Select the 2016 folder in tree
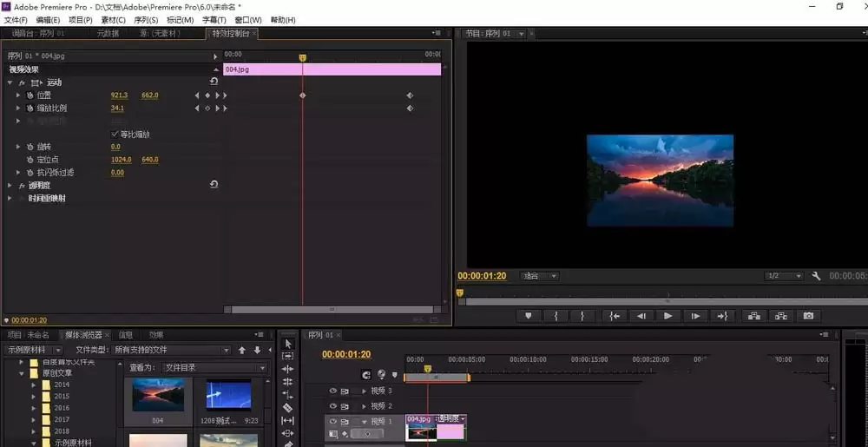868x447 pixels. coord(62,408)
